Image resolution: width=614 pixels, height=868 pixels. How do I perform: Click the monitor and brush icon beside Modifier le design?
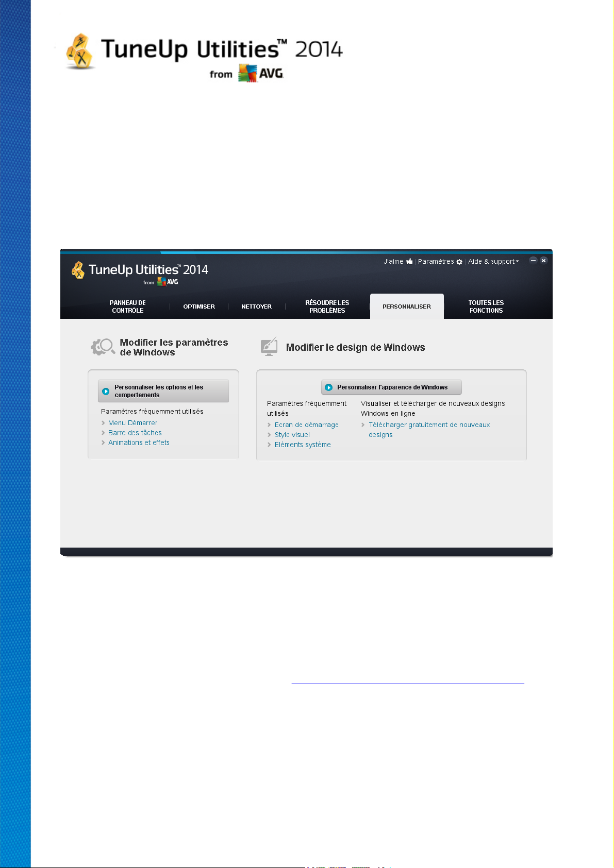coord(269,347)
